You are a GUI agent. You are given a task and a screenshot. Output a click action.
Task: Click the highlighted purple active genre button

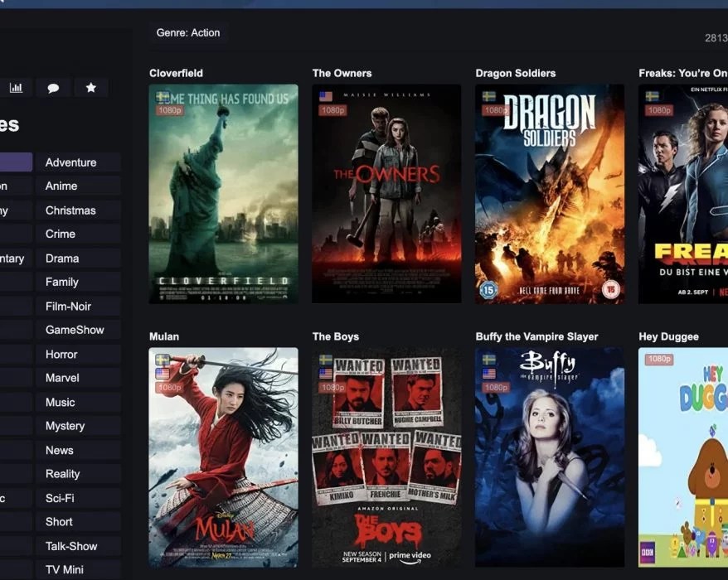[x=16, y=162]
